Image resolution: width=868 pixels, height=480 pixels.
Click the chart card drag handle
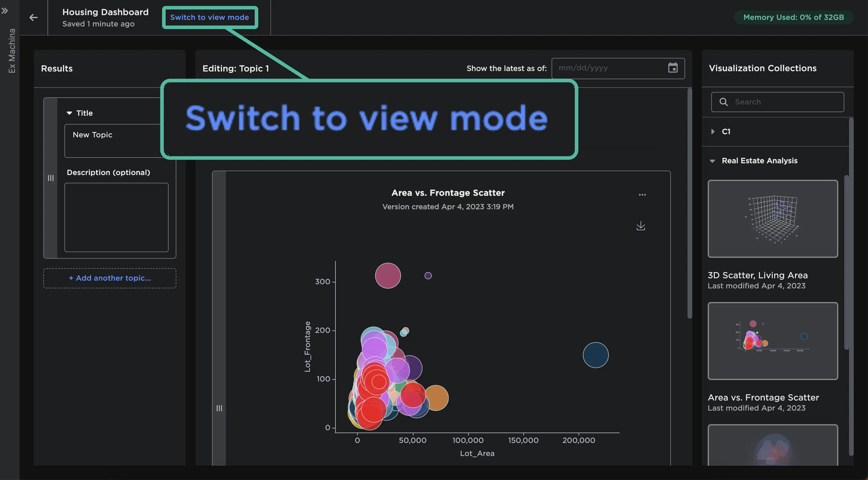[x=219, y=408]
